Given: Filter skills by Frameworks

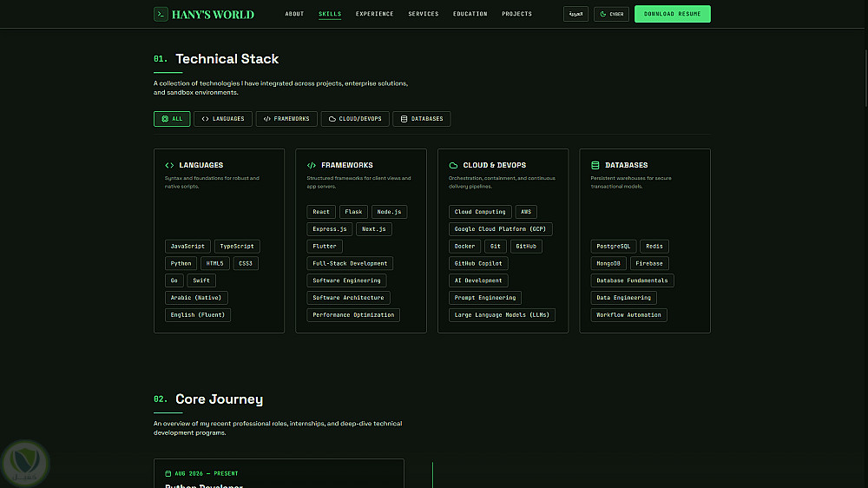Looking at the screenshot, I should click(x=286, y=119).
